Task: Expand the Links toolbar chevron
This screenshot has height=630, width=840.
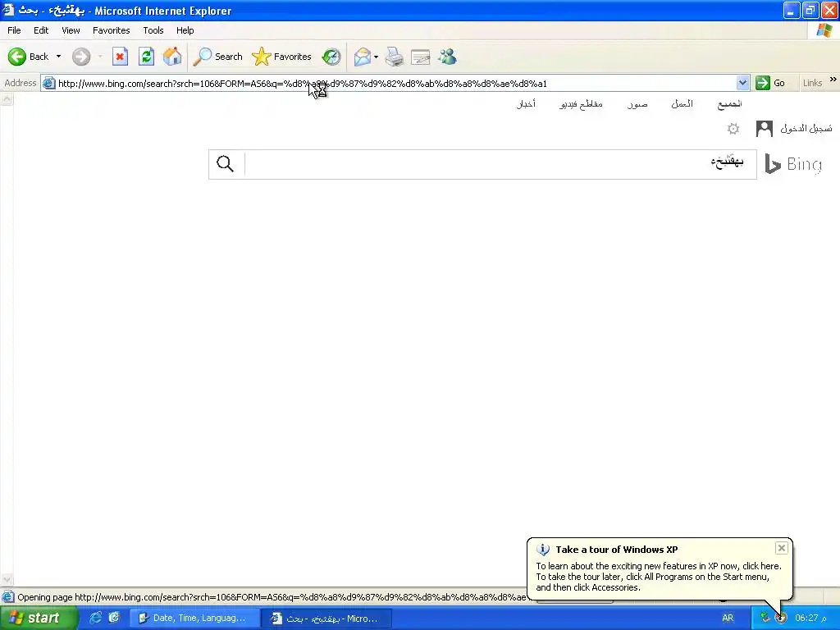Action: coord(833,80)
